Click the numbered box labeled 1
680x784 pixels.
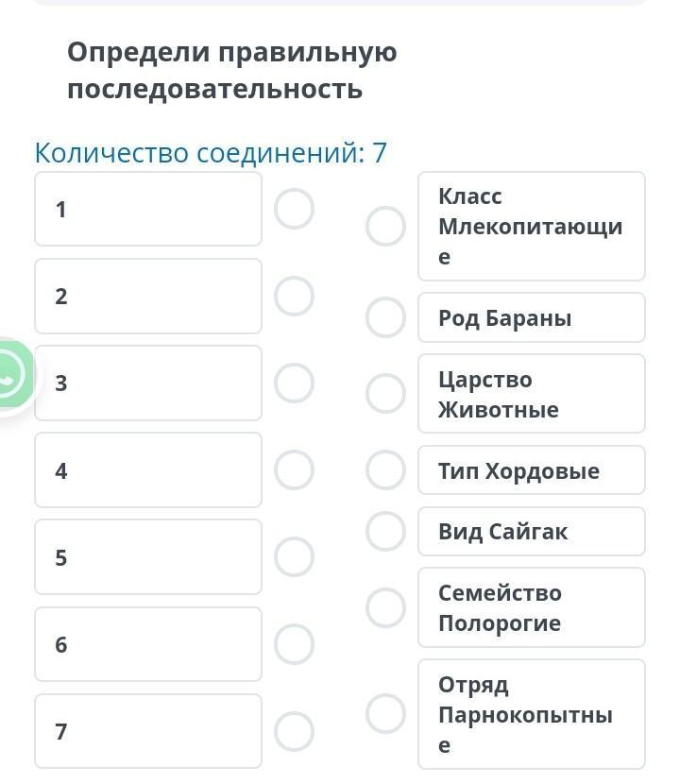click(148, 209)
